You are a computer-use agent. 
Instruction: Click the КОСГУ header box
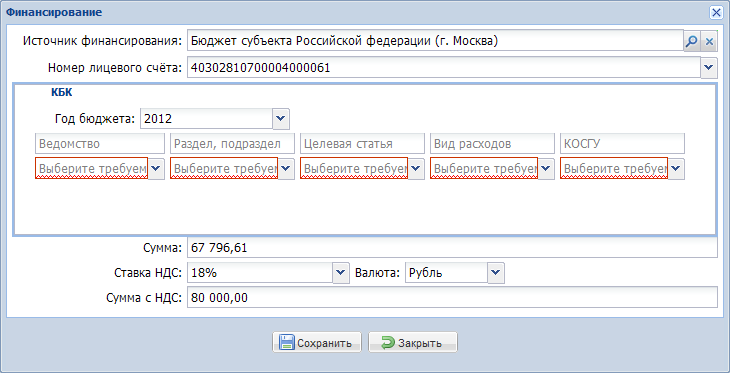point(622,144)
